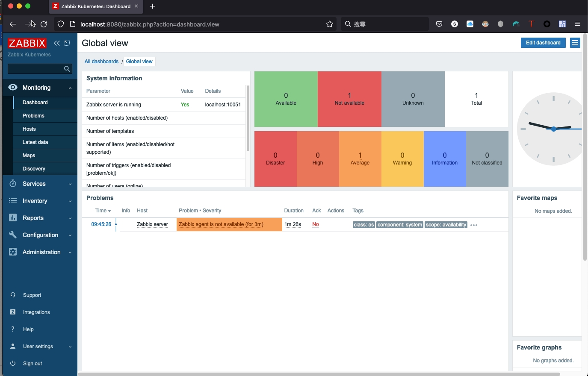The image size is (588, 376).
Task: Click the red Not available hosts tile
Action: pyautogui.click(x=349, y=99)
